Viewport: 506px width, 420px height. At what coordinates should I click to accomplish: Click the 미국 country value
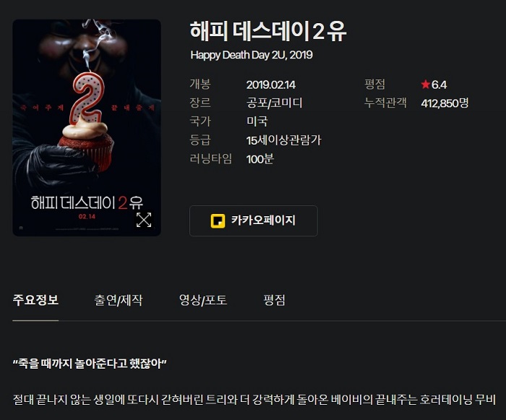257,121
